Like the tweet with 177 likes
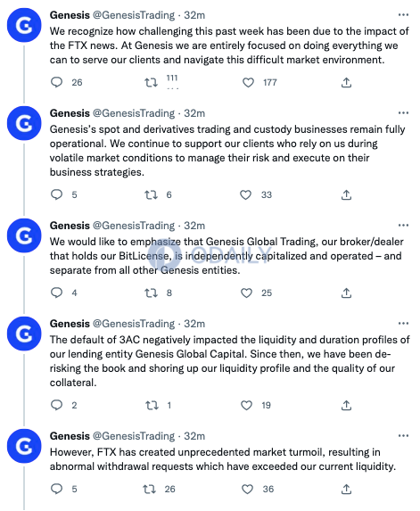 pos(248,82)
